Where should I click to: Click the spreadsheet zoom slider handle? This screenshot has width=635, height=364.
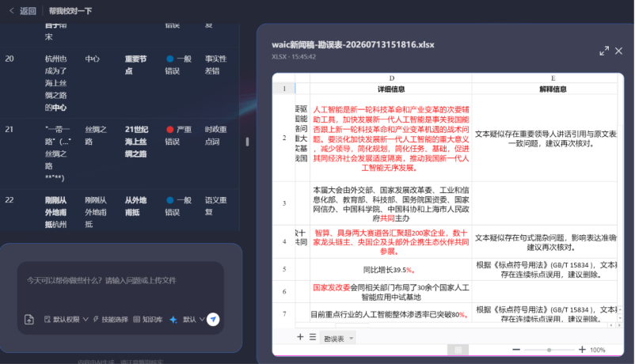point(549,350)
